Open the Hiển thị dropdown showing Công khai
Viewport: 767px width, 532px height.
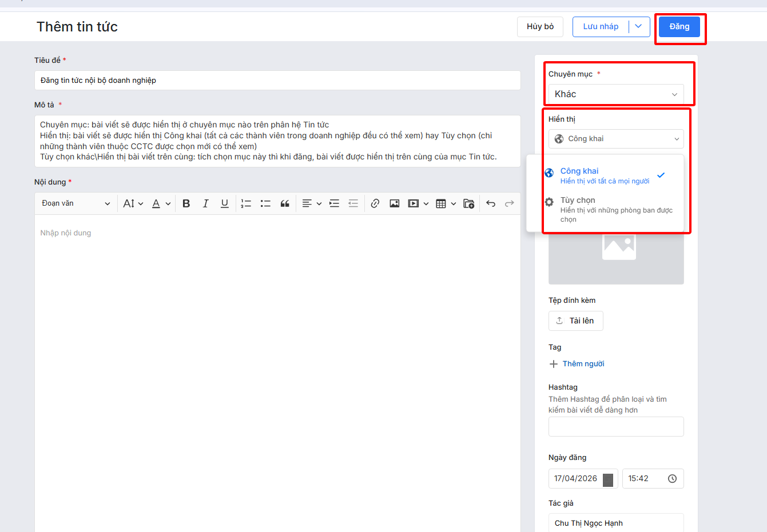tap(616, 139)
